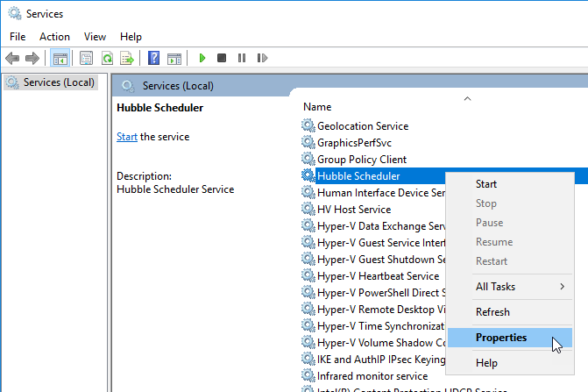This screenshot has height=392, width=588.
Task: Click the Restart Service toolbar icon
Action: (262, 58)
